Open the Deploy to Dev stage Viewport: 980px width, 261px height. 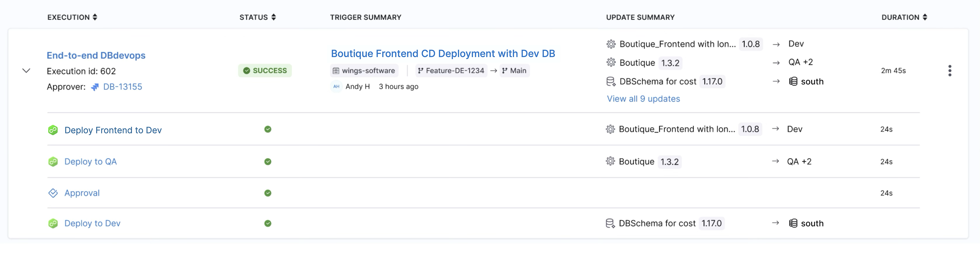coord(92,223)
